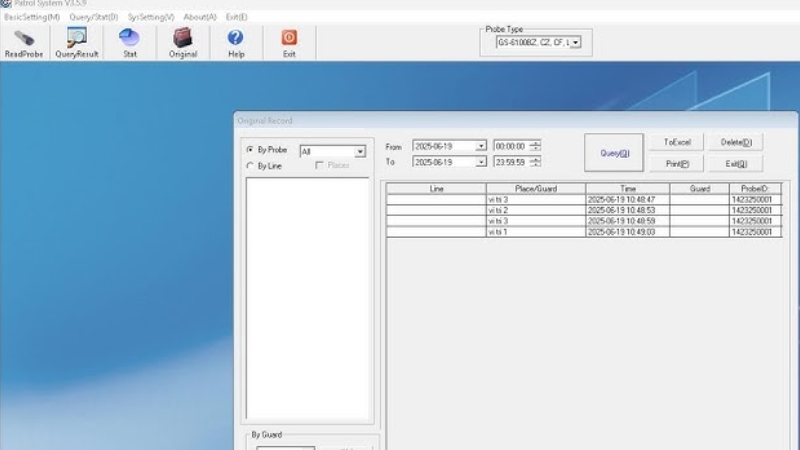Viewport: 800px width, 450px height.
Task: Open the From date picker dropdown
Action: coord(481,146)
